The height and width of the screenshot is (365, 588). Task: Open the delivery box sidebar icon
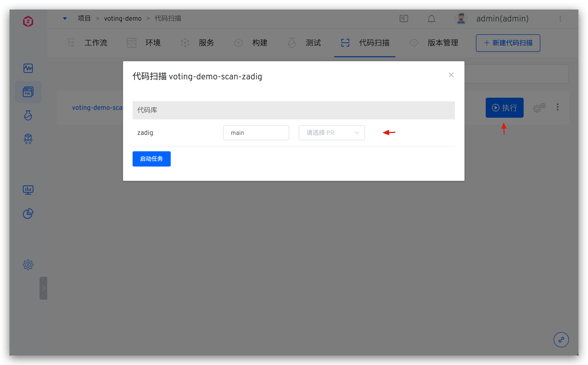[x=28, y=139]
